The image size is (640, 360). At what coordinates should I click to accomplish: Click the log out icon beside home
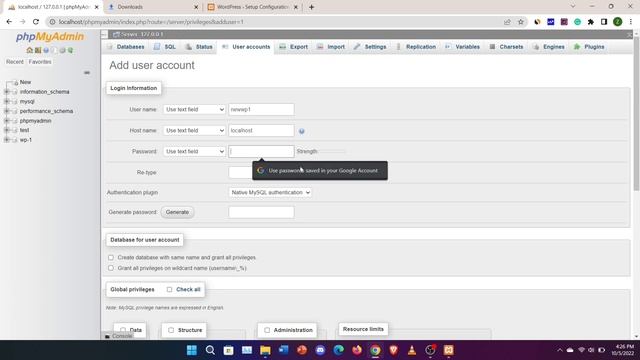click(x=38, y=50)
